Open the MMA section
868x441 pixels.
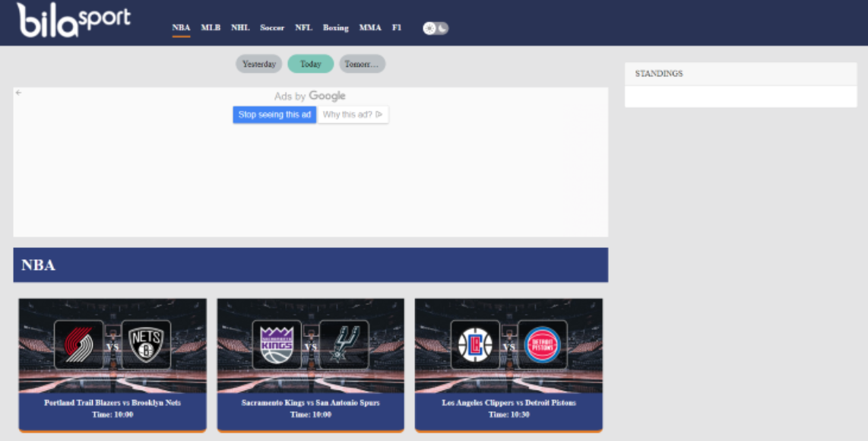[370, 27]
